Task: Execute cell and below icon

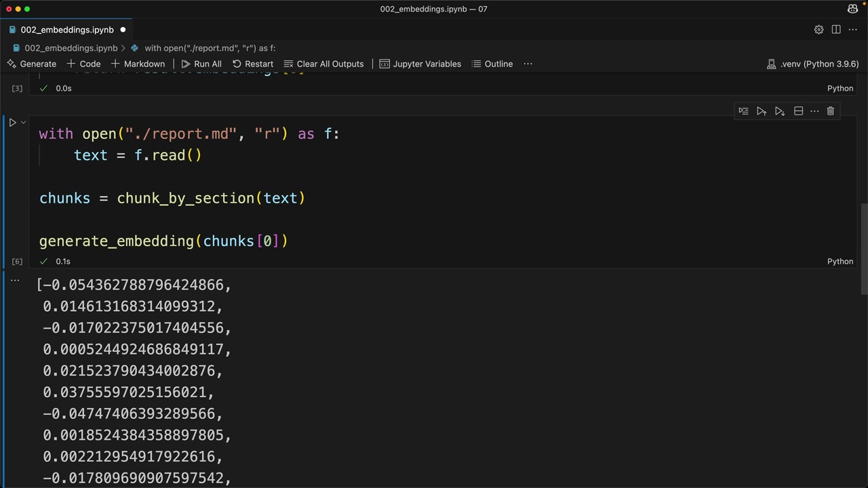Action: 780,111
